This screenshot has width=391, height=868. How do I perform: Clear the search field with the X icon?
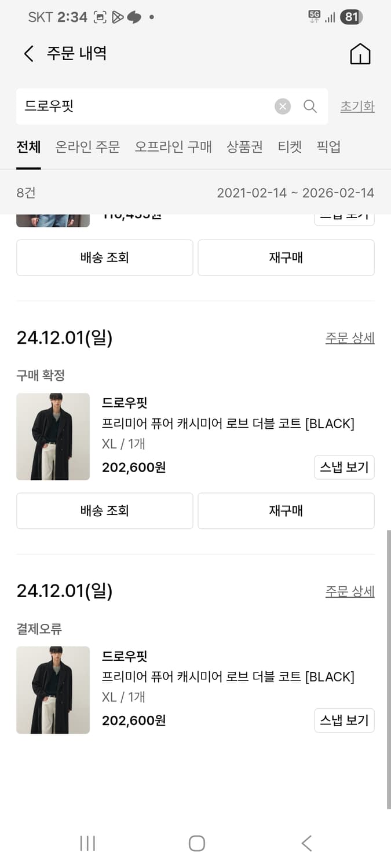(x=282, y=106)
